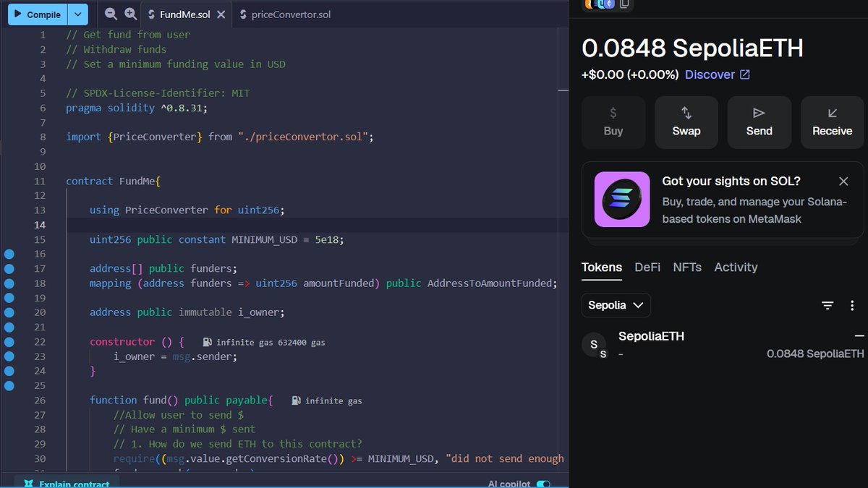Click the 'contract FundMe{' line
The image size is (868, 488).
point(113,181)
